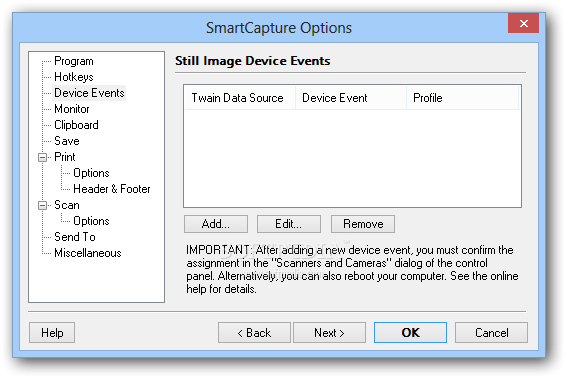Select the Send To page
The image size is (566, 378).
(75, 237)
